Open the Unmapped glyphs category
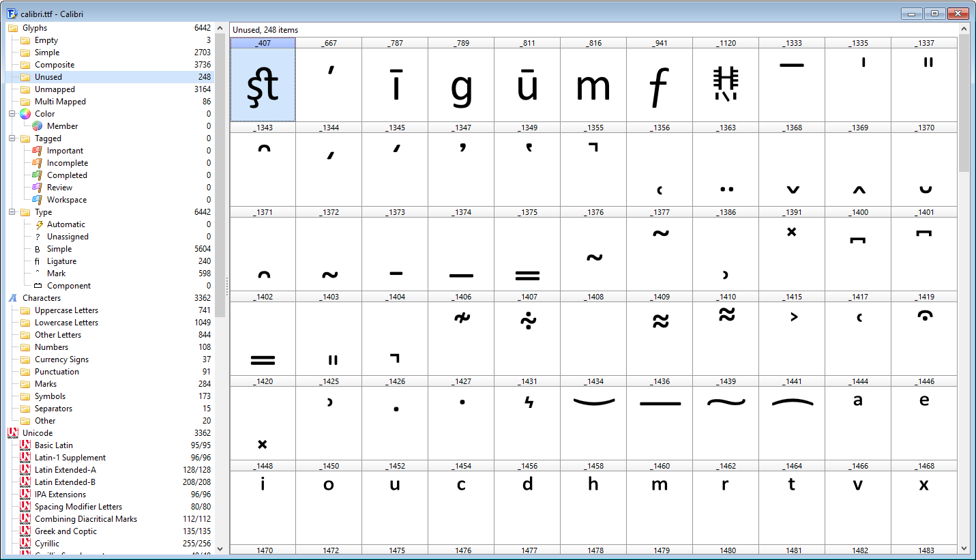The height and width of the screenshot is (560, 976). 109,89
